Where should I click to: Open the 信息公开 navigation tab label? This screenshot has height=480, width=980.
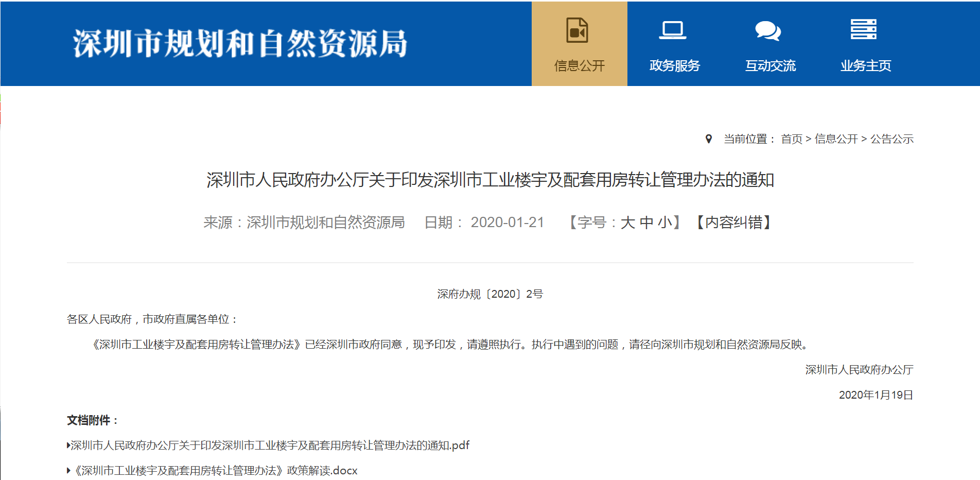[579, 66]
